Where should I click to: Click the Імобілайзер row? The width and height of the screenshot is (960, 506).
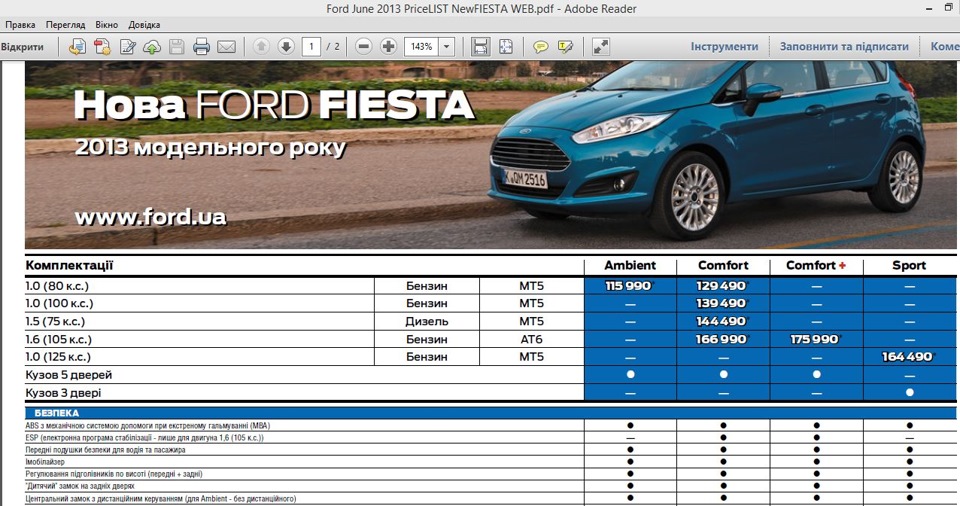(x=490, y=462)
